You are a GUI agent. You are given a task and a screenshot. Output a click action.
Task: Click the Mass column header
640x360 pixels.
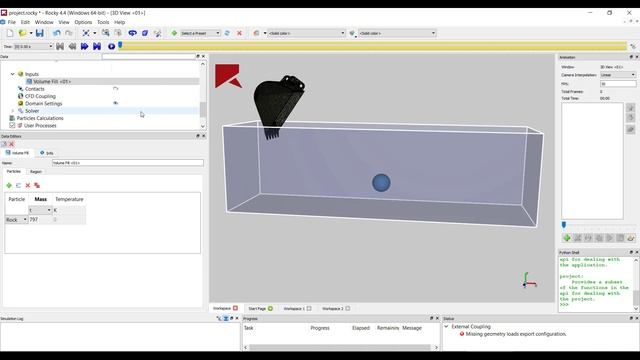click(40, 199)
